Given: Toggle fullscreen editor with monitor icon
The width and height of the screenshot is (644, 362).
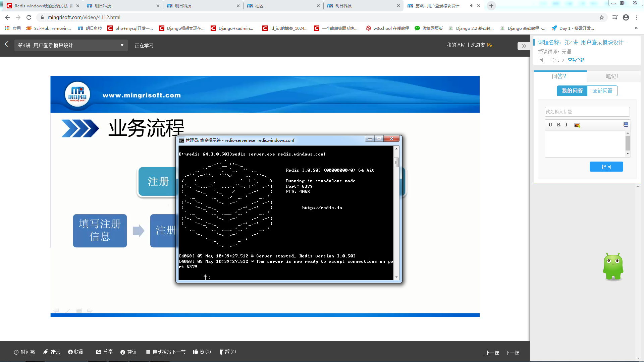Looking at the screenshot, I should [x=626, y=124].
